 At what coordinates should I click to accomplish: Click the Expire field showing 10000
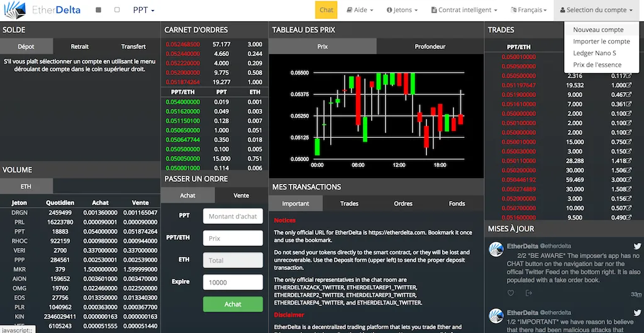tap(233, 282)
